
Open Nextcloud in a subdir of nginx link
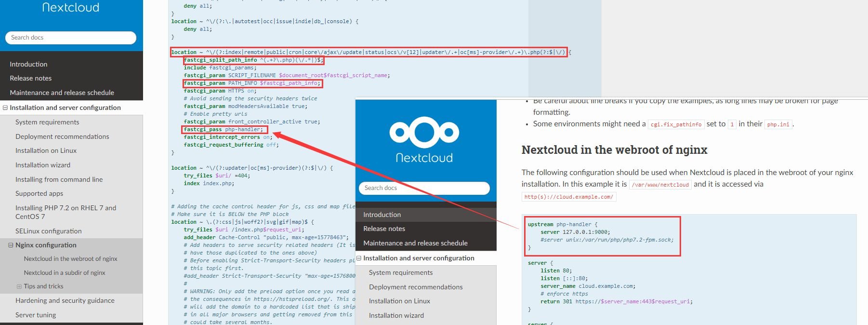65,273
